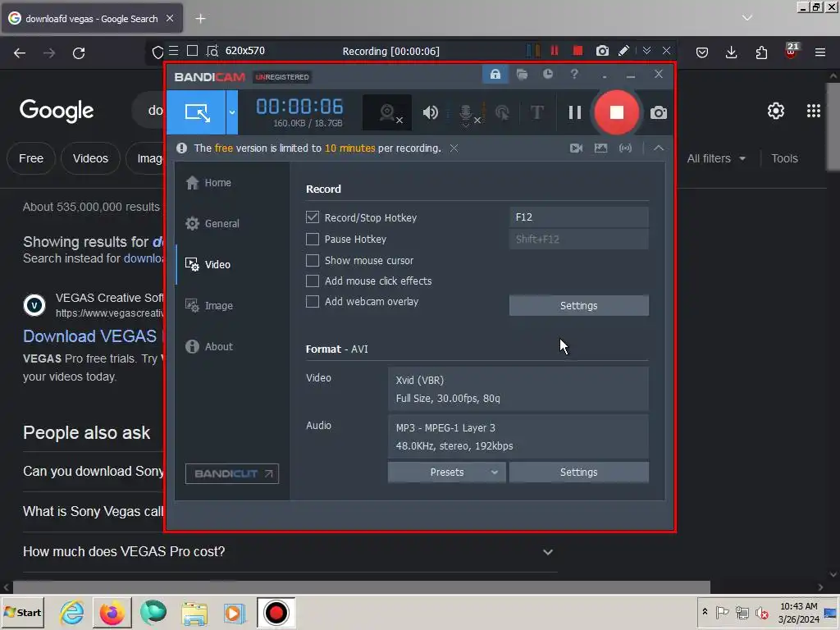The width and height of the screenshot is (840, 630).
Task: Open Firefox downloads panel
Action: click(x=731, y=52)
